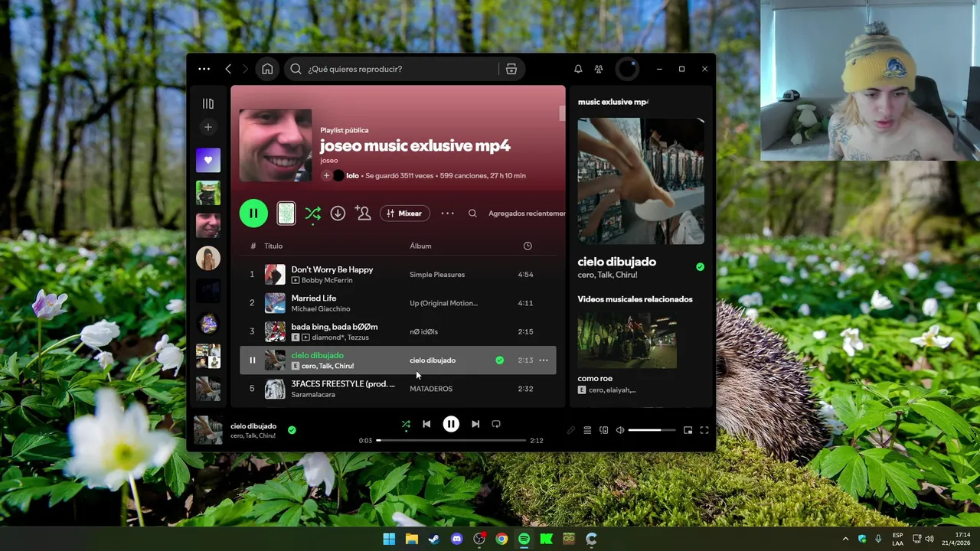Open the now playing video artwork
Image resolution: width=980 pixels, height=551 pixels.
pos(641,181)
